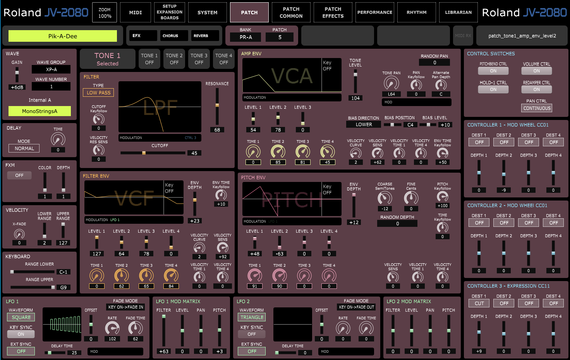Click the LFO 1 Rate knob

click(112, 328)
